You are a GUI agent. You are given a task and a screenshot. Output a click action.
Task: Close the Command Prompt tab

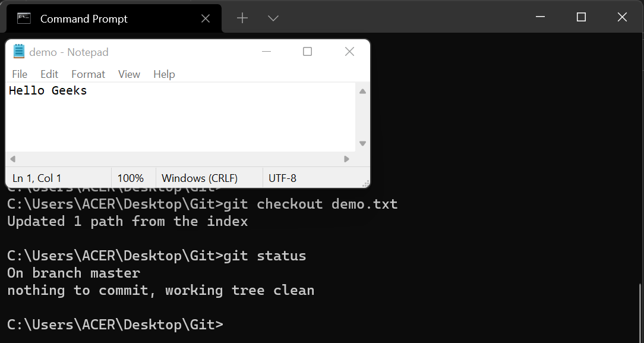[x=206, y=18]
